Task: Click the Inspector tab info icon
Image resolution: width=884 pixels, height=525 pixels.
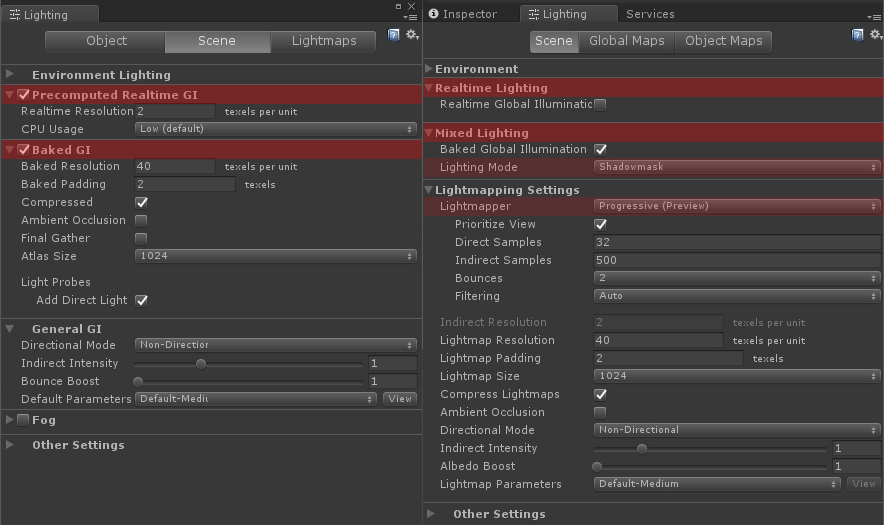Action: click(x=434, y=14)
